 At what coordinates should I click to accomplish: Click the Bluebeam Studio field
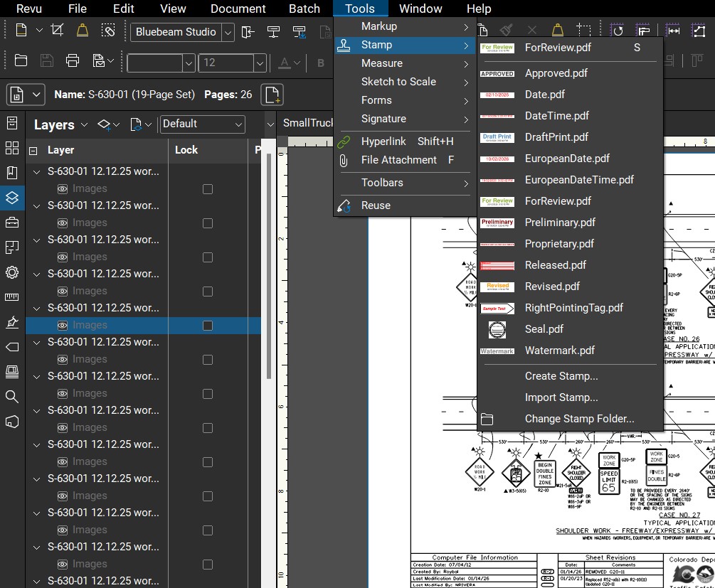176,32
